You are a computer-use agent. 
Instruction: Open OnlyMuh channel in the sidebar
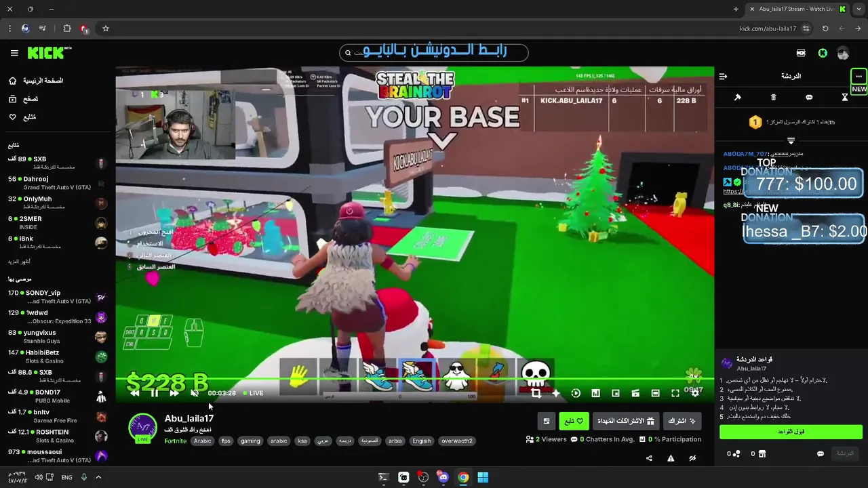pyautogui.click(x=57, y=203)
